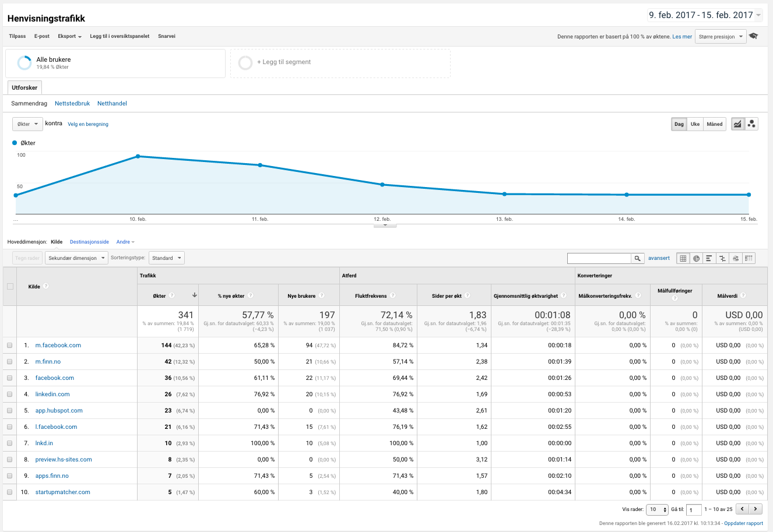Select Sammendrag tab
Screen dimensions: 773x532
click(29, 103)
